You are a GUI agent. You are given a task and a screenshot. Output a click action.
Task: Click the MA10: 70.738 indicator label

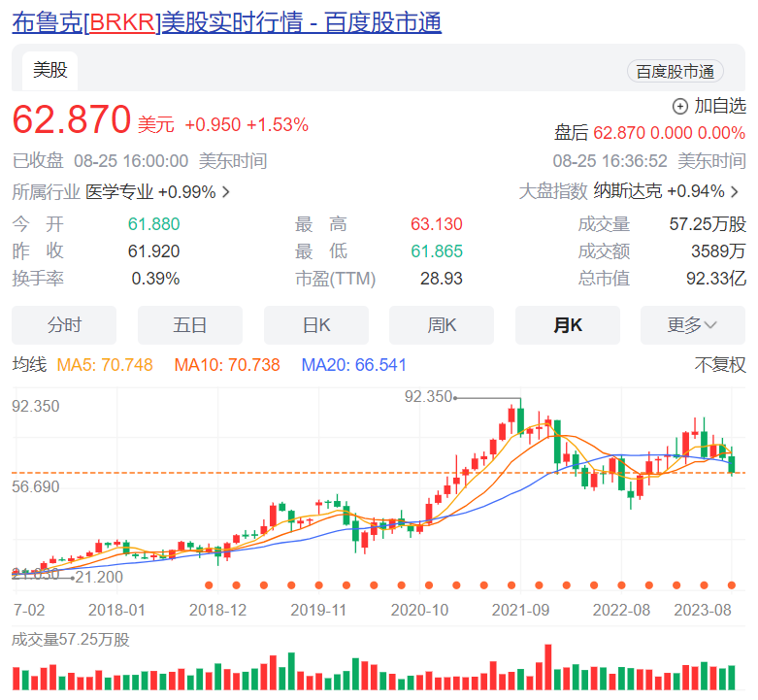tap(227, 365)
